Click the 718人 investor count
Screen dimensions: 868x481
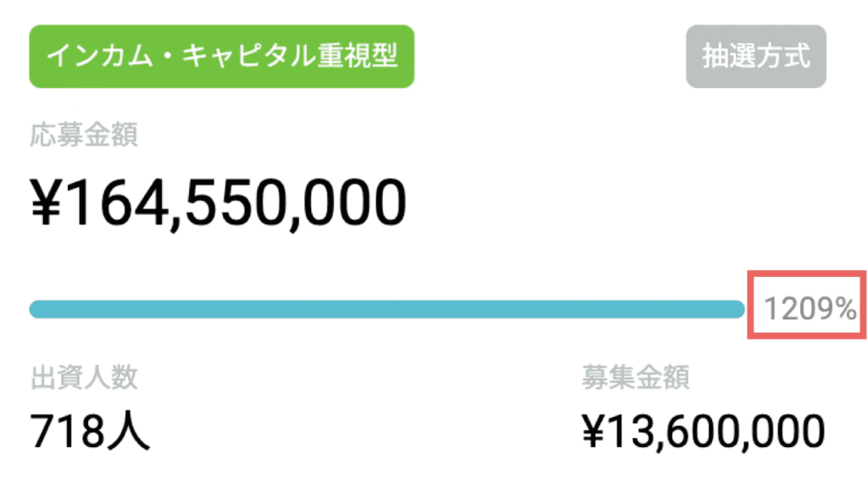tap(91, 431)
